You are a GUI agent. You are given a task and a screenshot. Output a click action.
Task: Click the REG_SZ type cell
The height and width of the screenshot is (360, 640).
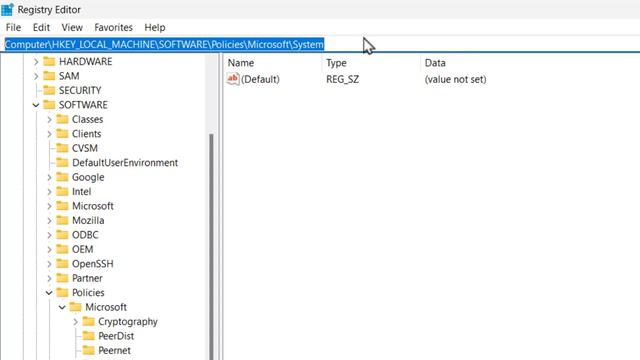click(342, 79)
